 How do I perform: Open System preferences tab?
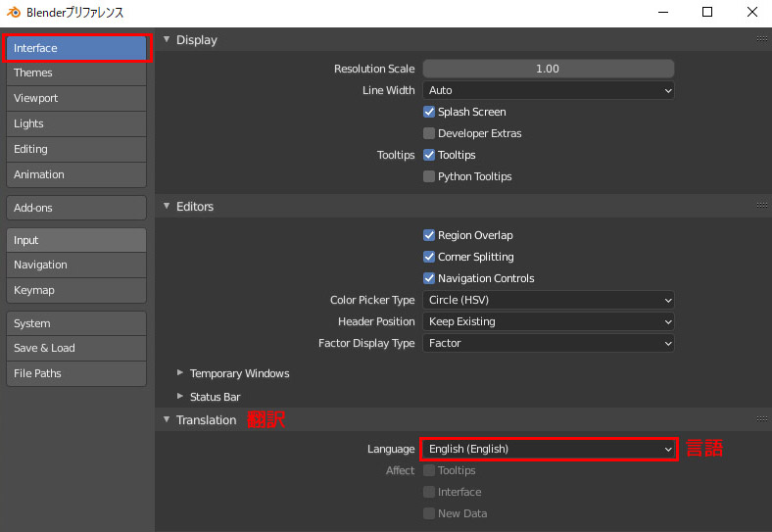[x=76, y=323]
